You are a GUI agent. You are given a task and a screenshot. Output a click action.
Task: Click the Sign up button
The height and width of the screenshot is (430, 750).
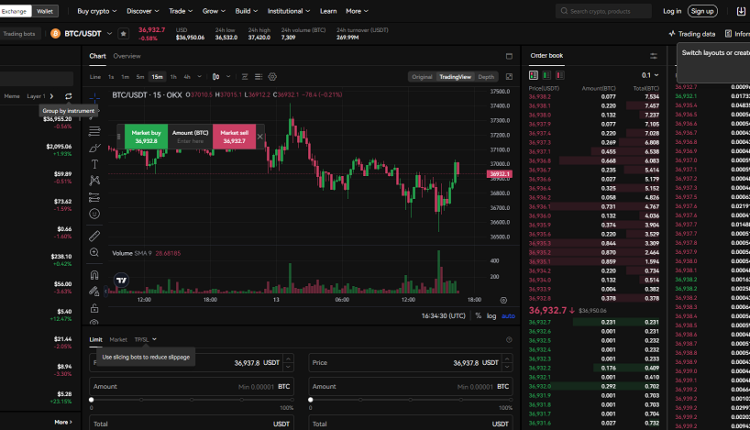[x=702, y=11]
